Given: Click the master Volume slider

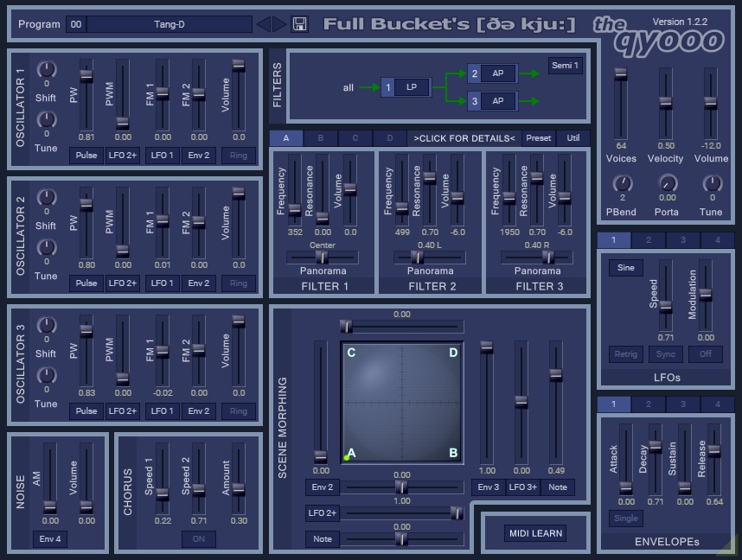Looking at the screenshot, I should [x=710, y=104].
